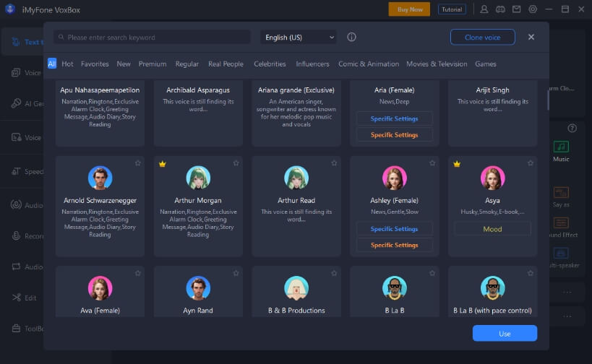592x364 pixels.
Task: Select Arnold Schwarzenegger voice avatar
Action: point(100,178)
